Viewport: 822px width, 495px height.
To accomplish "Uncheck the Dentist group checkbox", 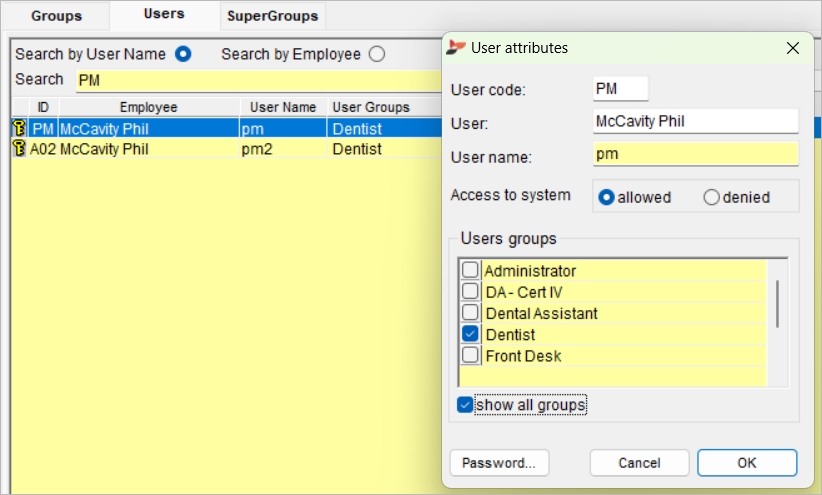I will coord(470,333).
